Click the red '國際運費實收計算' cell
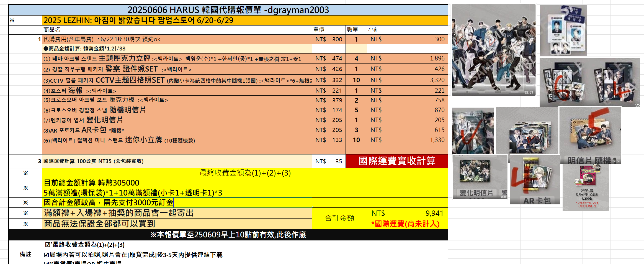 pos(397,161)
